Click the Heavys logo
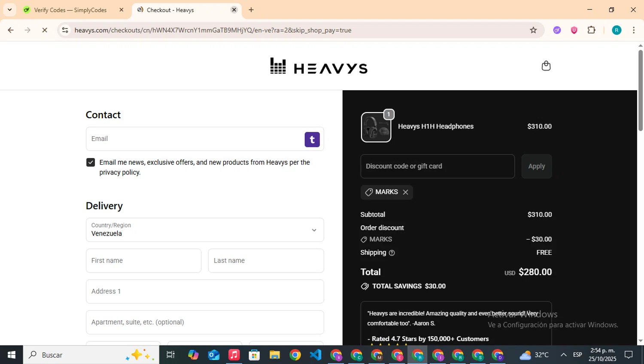This screenshot has width=644, height=364. (319, 66)
